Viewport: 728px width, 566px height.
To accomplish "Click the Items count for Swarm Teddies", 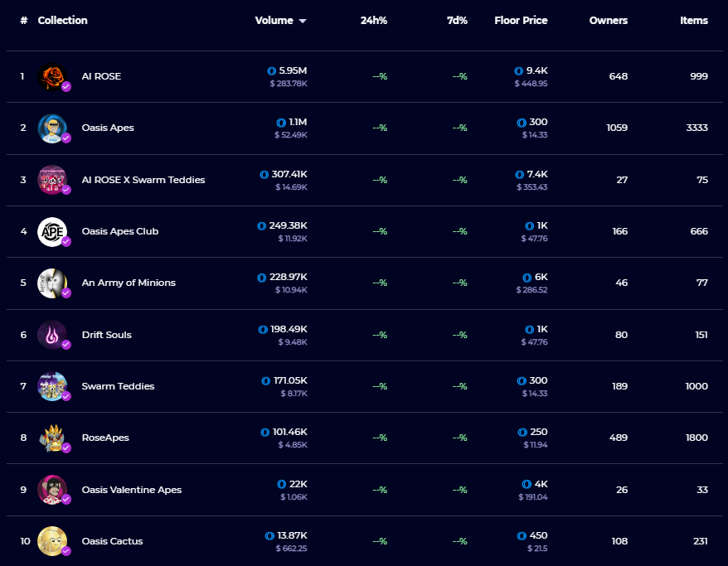I will coord(696,386).
